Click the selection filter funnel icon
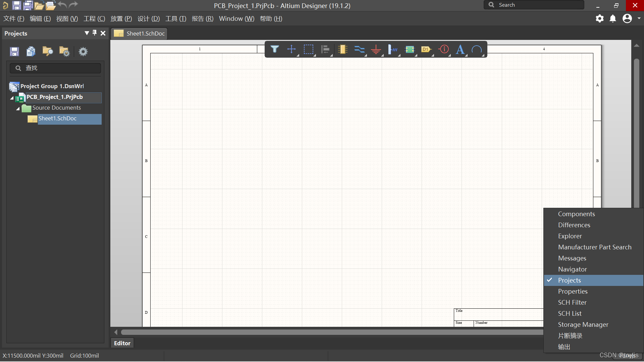644x362 pixels. (275, 50)
